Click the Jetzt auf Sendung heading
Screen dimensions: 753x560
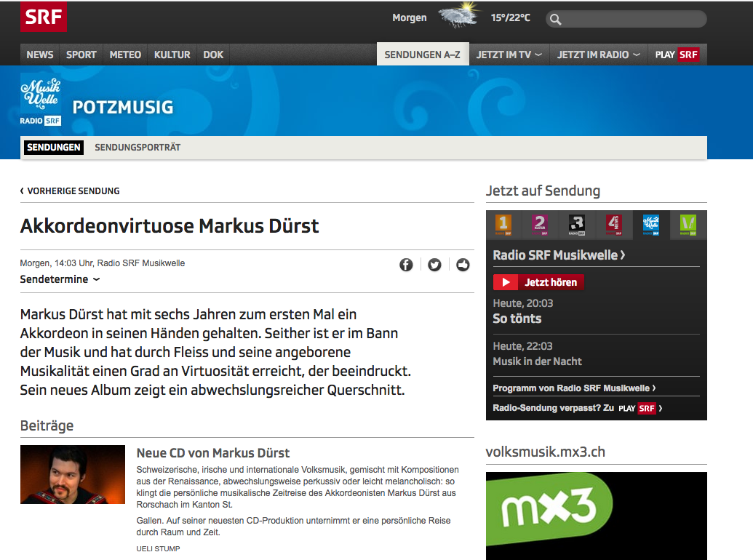(543, 191)
